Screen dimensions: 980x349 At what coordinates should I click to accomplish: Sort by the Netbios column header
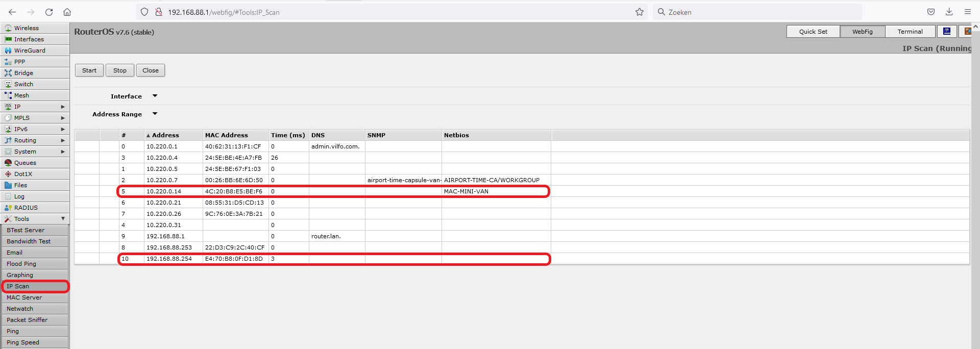point(496,135)
